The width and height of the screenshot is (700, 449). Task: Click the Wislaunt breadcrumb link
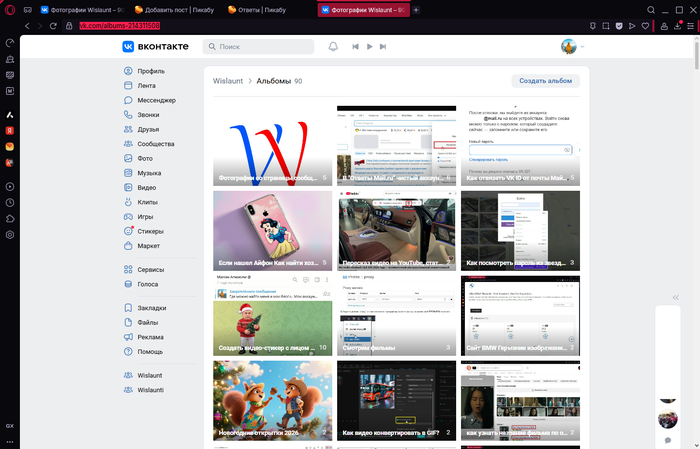(x=227, y=80)
